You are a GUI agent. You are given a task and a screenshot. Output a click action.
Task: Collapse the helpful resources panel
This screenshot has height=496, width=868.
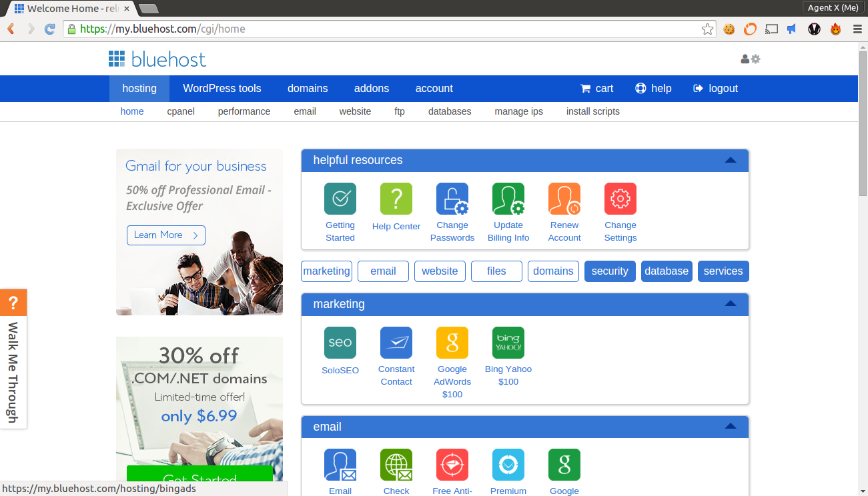point(731,160)
